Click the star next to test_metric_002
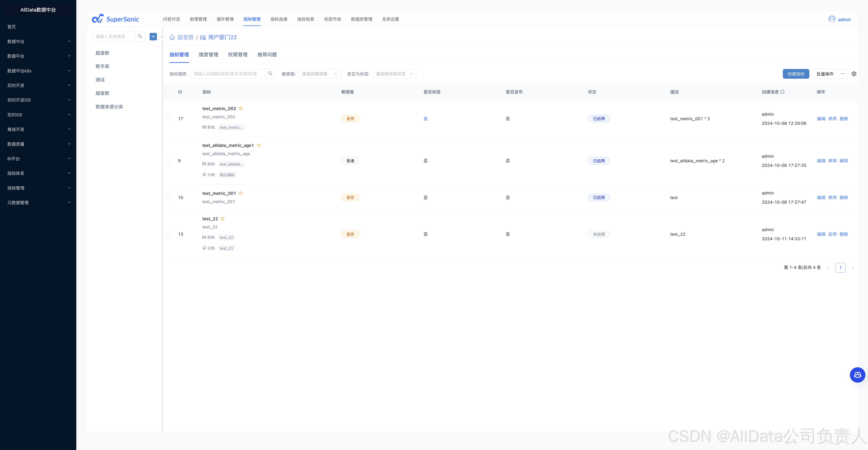The image size is (868, 450). coord(241,109)
